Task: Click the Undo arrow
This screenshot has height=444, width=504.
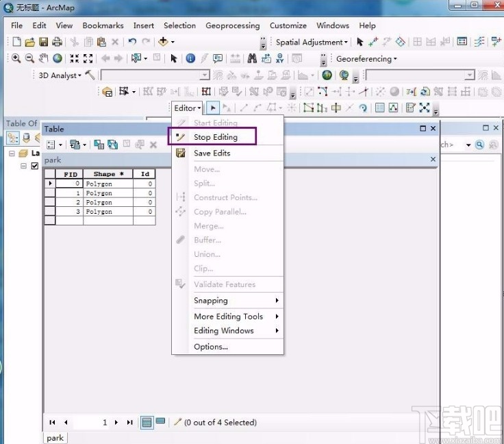Action: click(x=132, y=42)
